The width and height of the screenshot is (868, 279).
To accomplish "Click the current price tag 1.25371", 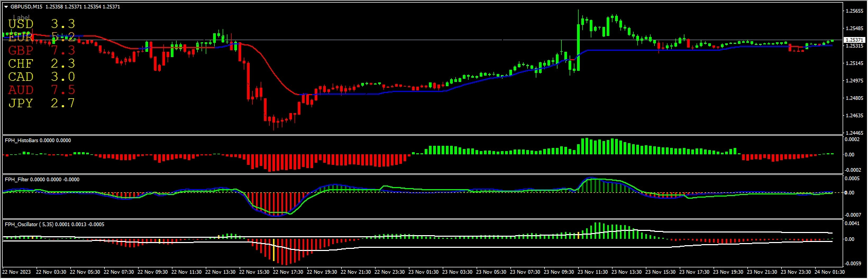I will [x=854, y=40].
